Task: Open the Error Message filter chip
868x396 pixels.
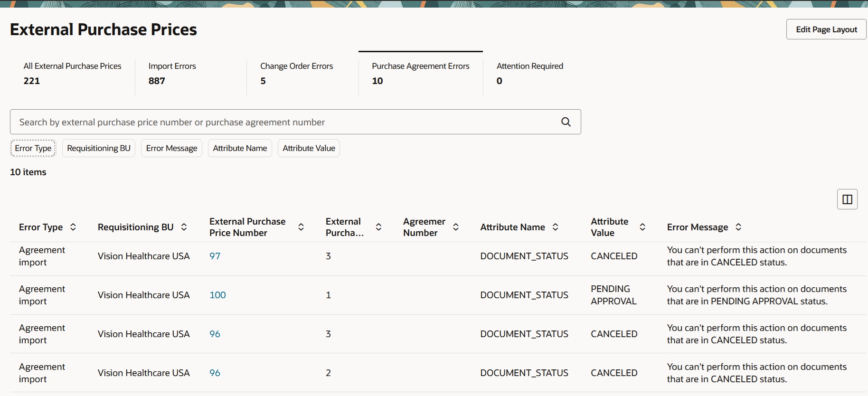Action: tap(171, 148)
